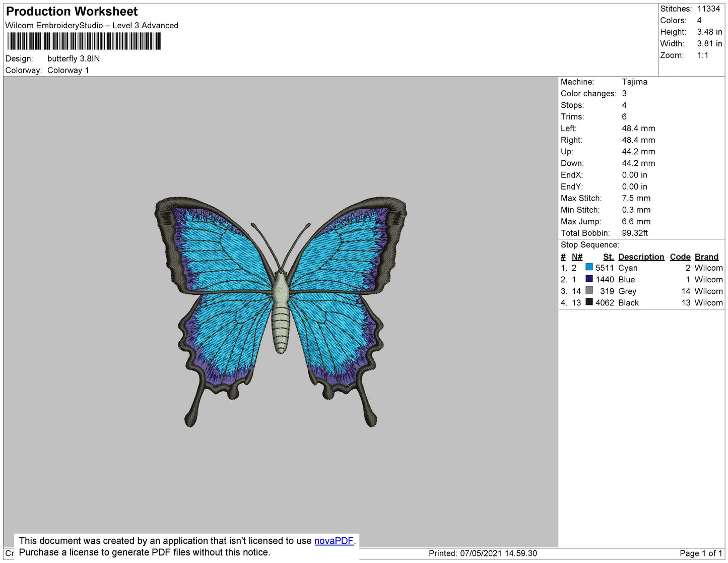Click the N# column header

pyautogui.click(x=577, y=257)
